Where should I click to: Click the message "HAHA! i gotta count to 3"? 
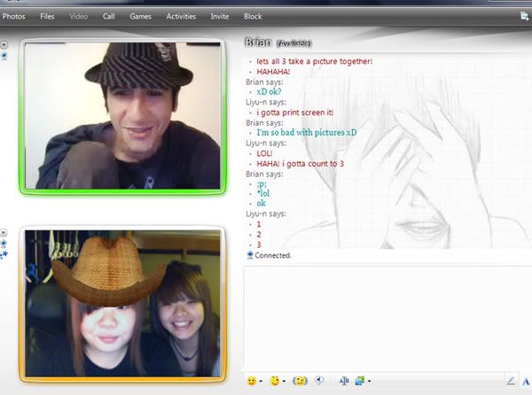pyautogui.click(x=301, y=164)
